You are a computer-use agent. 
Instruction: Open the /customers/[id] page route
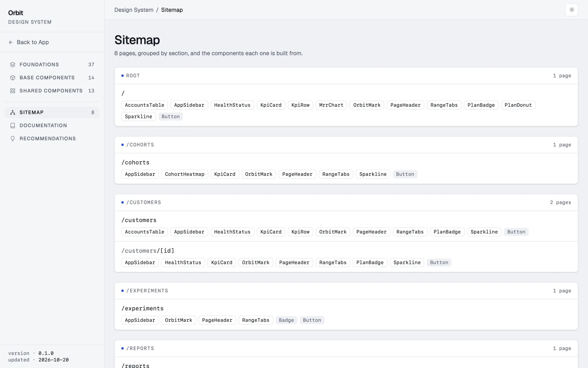pyautogui.click(x=148, y=251)
